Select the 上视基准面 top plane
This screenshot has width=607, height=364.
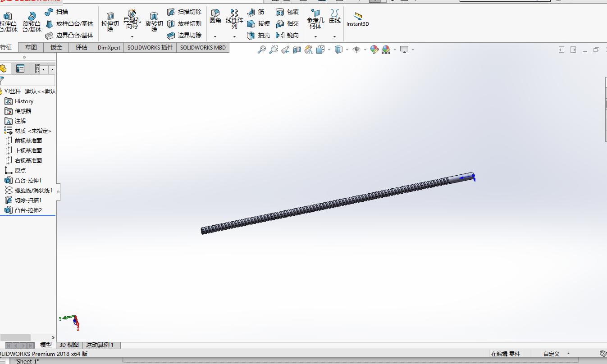23,151
